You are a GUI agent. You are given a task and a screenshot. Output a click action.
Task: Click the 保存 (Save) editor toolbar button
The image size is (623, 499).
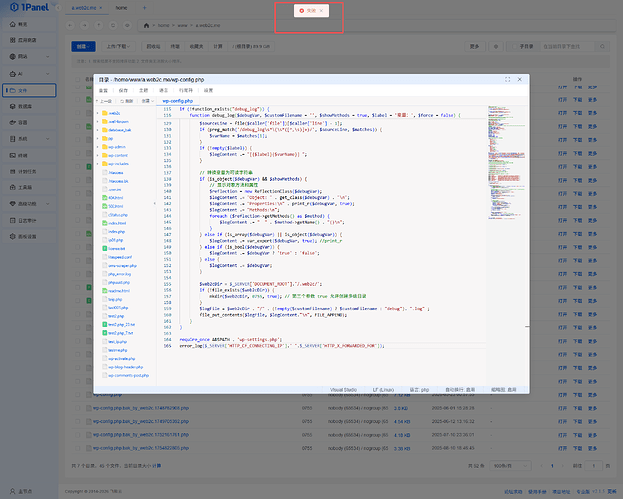pos(123,89)
